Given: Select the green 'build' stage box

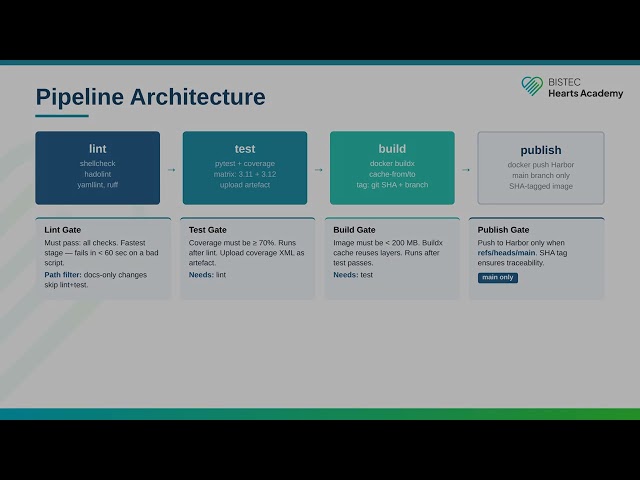Looking at the screenshot, I should (x=392, y=168).
